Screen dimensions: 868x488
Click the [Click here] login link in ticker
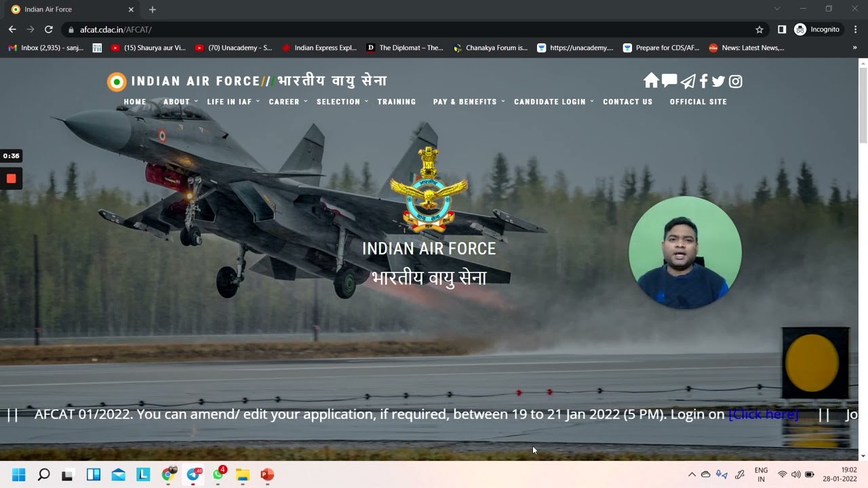point(763,414)
